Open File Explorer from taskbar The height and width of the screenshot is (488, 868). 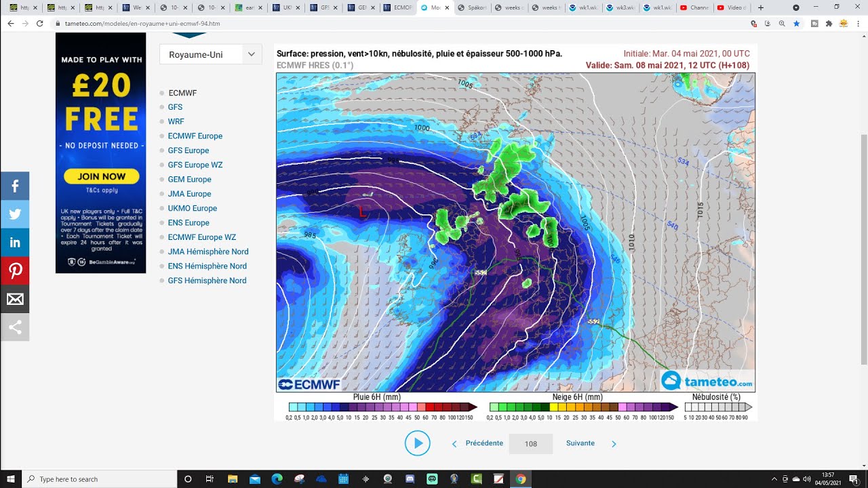tap(233, 479)
